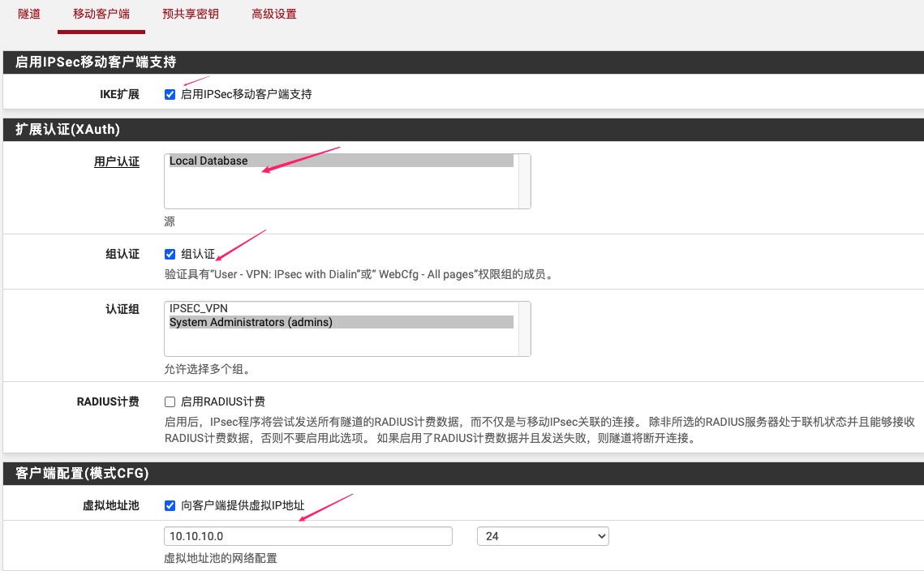Click the underlined 用户认证 label link
The image size is (924, 571).
point(117,162)
